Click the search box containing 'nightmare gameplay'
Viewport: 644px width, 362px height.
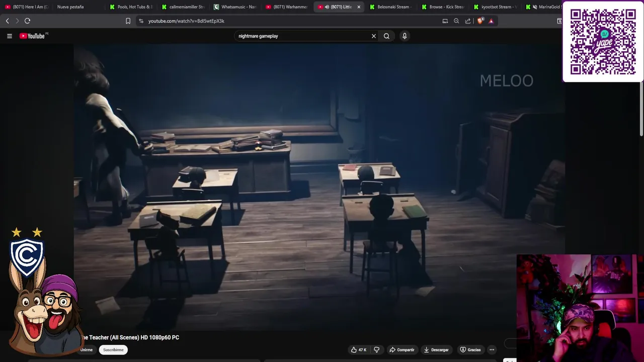pyautogui.click(x=303, y=36)
